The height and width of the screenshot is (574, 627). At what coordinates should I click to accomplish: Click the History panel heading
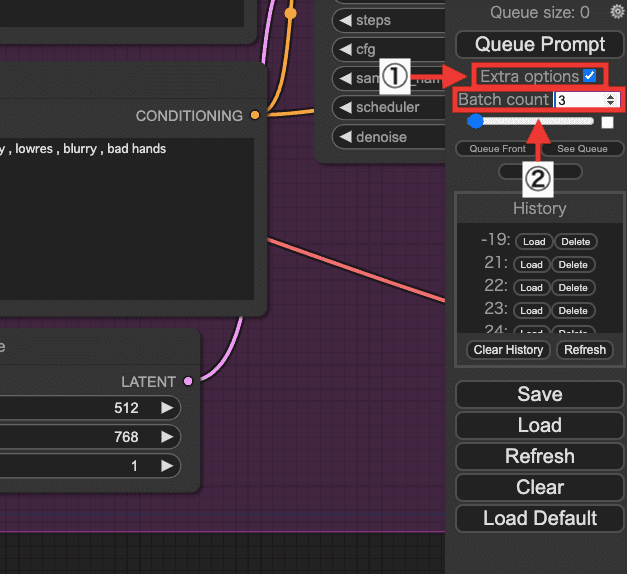point(539,208)
